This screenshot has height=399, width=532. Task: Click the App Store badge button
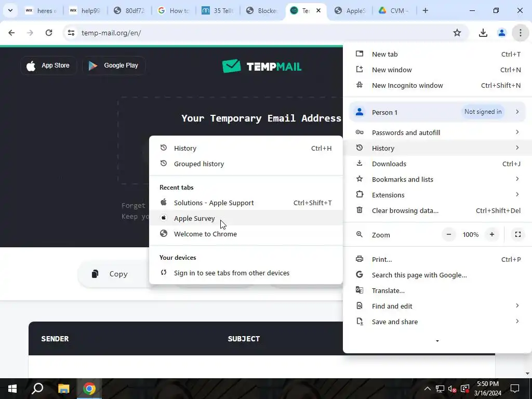tap(48, 65)
